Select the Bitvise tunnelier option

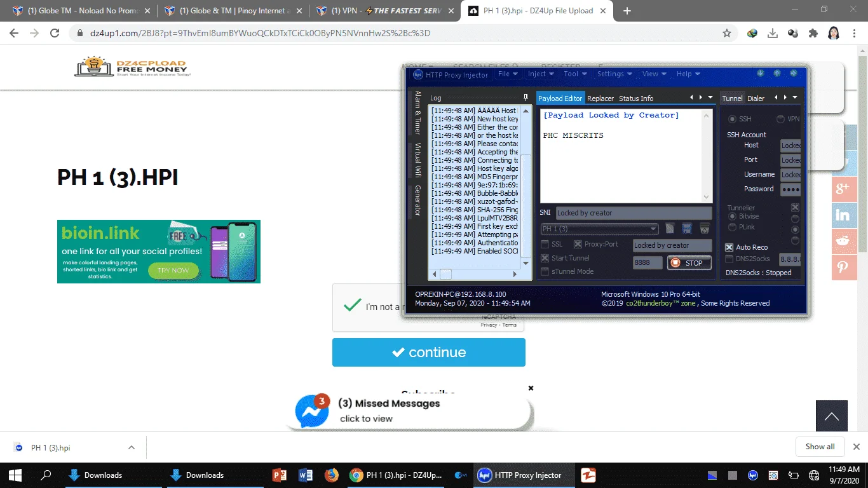732,217
